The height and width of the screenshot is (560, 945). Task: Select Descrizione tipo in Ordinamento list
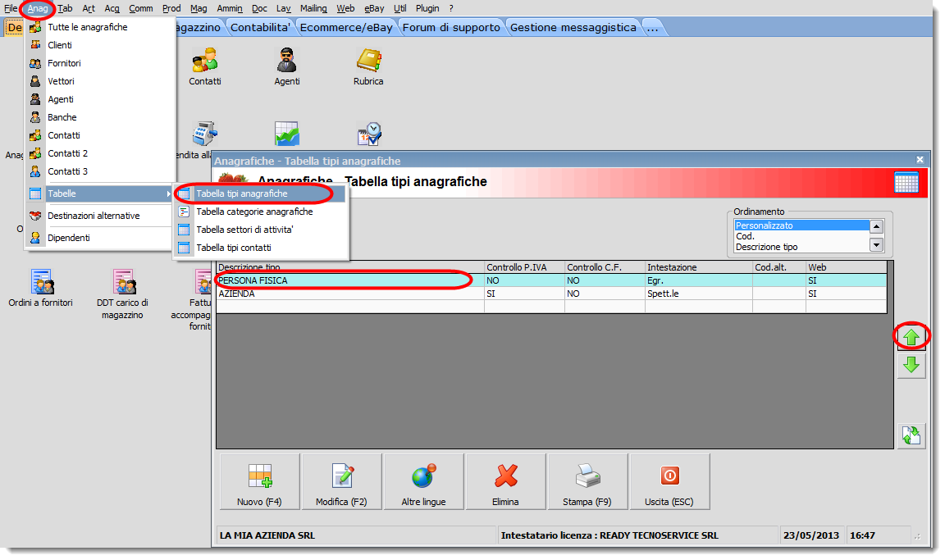tap(801, 247)
